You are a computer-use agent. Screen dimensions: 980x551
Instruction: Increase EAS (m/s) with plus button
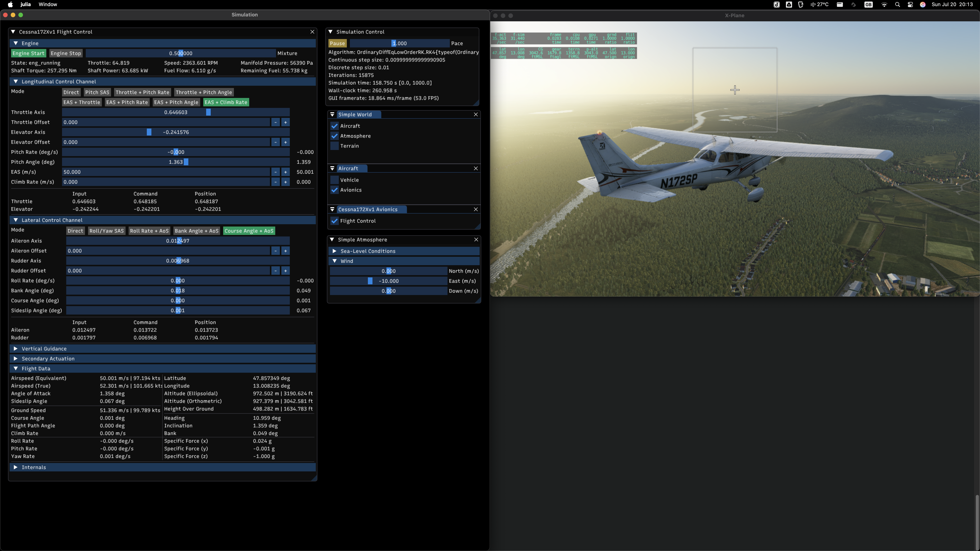285,172
